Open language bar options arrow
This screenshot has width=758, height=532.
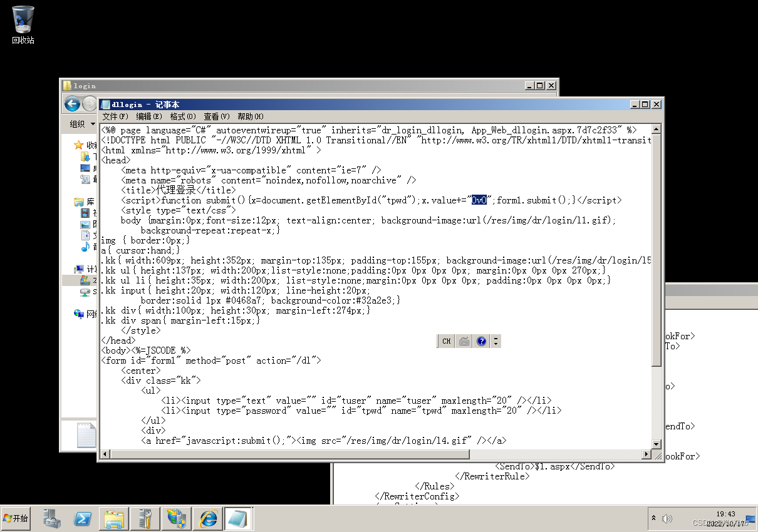tap(496, 341)
